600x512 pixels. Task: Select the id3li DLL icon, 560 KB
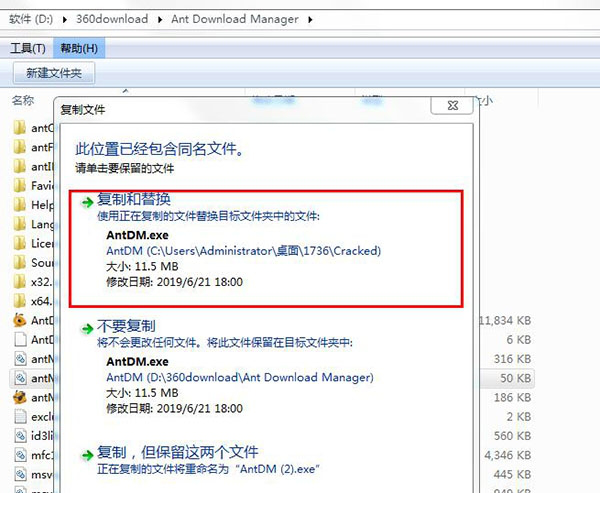(20, 436)
